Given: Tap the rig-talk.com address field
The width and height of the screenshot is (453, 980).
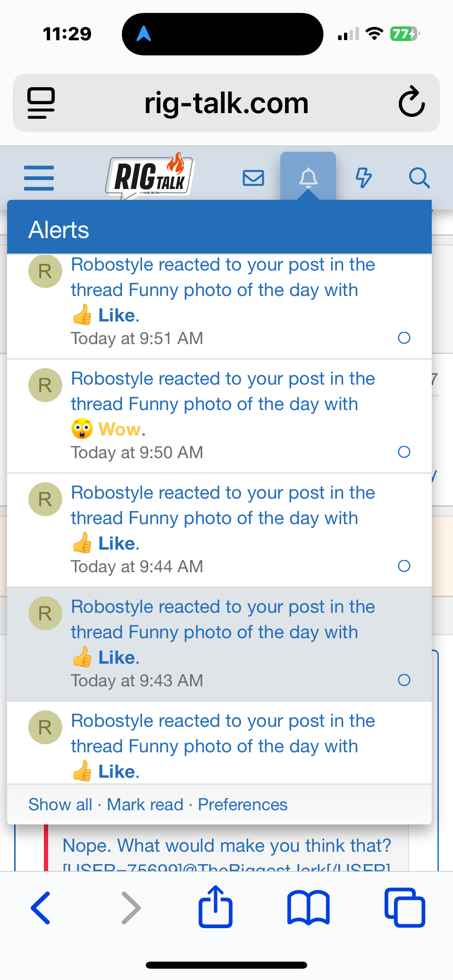Looking at the screenshot, I should click(x=226, y=103).
